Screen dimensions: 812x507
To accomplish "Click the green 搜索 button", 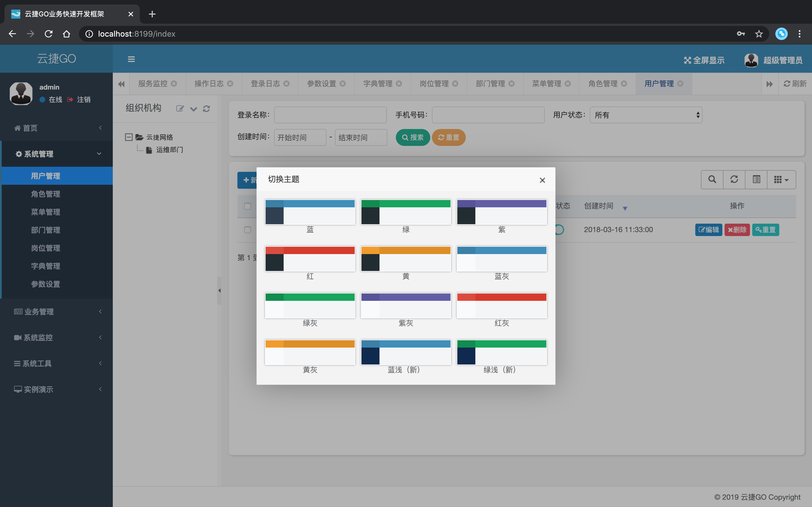I will pyautogui.click(x=412, y=137).
